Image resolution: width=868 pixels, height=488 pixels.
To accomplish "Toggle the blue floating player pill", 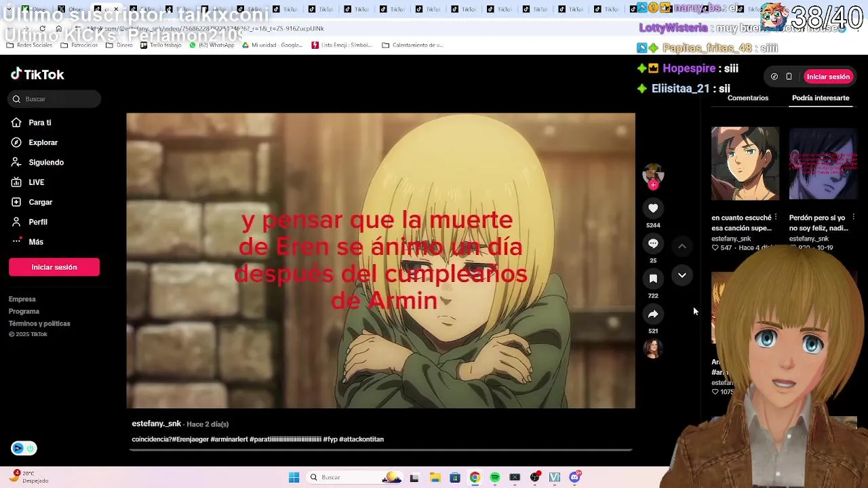I will click(x=24, y=448).
